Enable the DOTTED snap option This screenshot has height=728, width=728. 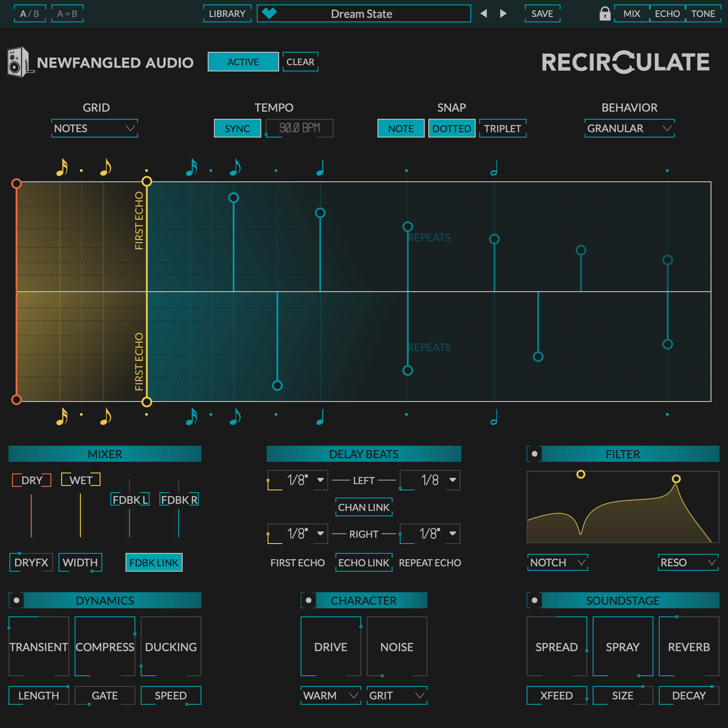pos(452,128)
